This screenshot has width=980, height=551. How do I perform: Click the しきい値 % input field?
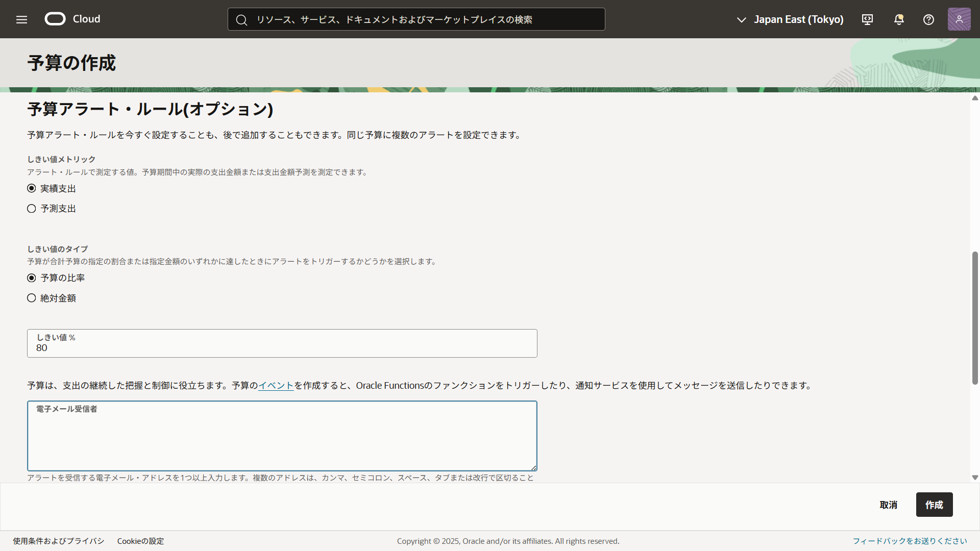[x=282, y=347]
